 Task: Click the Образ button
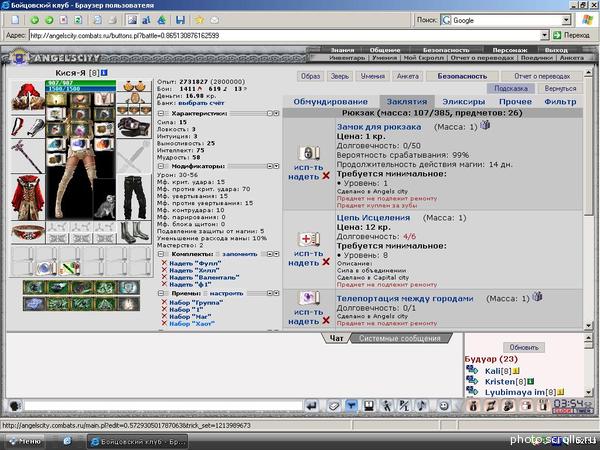310,76
